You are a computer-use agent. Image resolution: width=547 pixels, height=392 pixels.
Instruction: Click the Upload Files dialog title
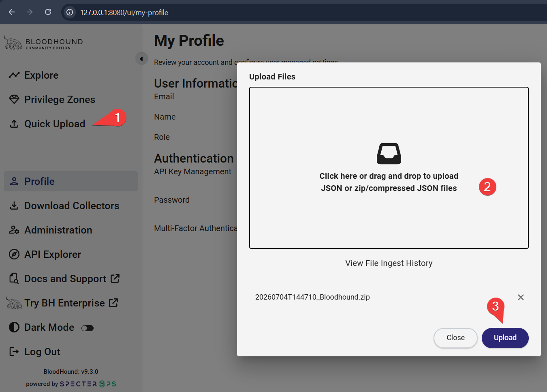click(x=272, y=77)
